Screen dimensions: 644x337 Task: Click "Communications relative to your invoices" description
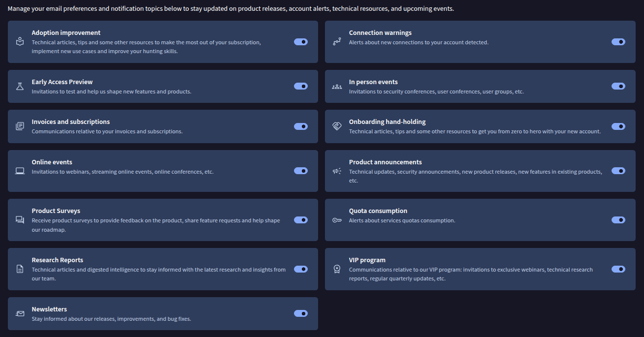107,131
